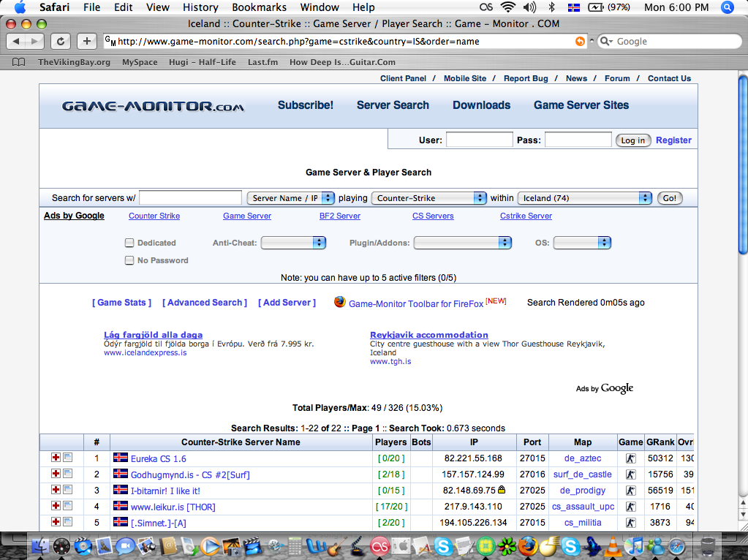Screen dimensions: 748x560
Task: Click Safari's forward arrow button
Action: coord(34,41)
